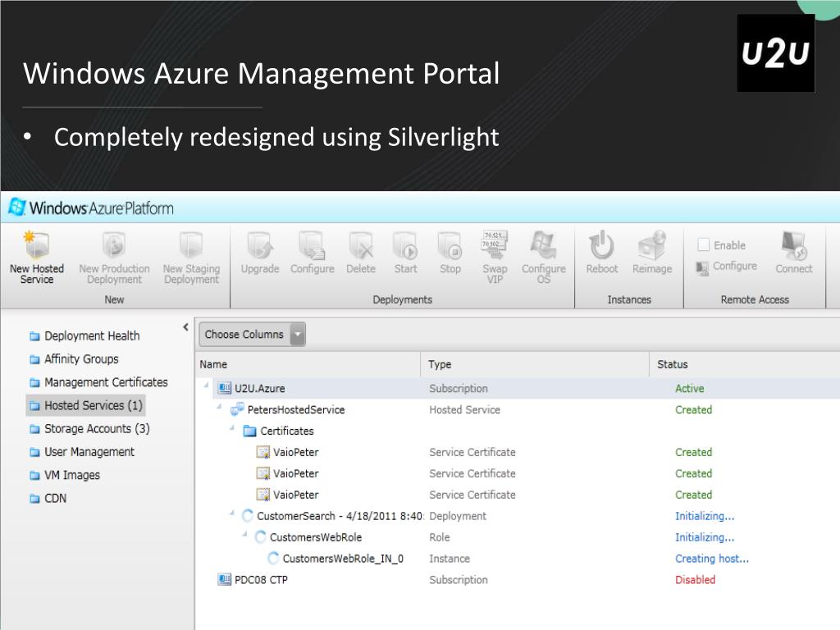Open the Choose Columns dropdown

253,335
